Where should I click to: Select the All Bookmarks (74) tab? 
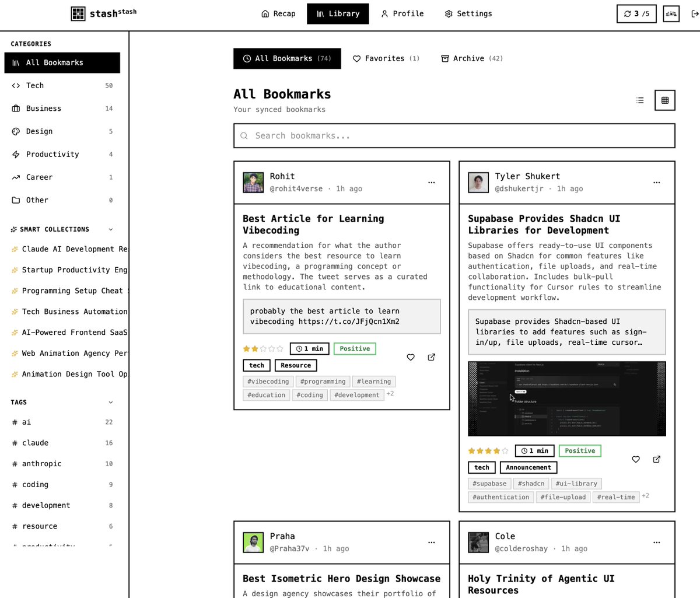(x=287, y=58)
